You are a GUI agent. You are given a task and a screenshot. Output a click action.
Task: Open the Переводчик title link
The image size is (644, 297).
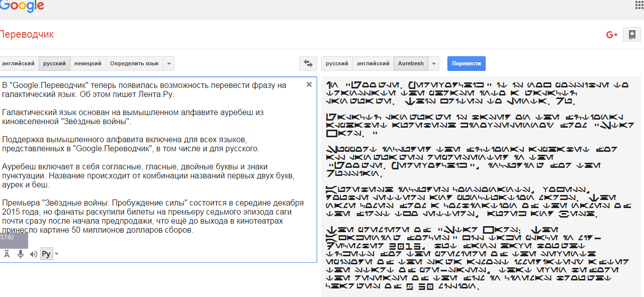[x=26, y=35]
